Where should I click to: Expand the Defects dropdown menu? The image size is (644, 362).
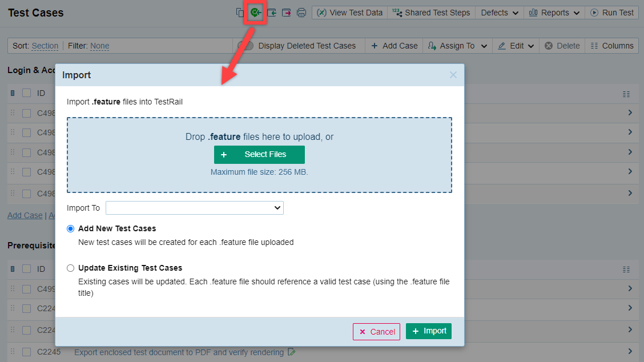(500, 13)
